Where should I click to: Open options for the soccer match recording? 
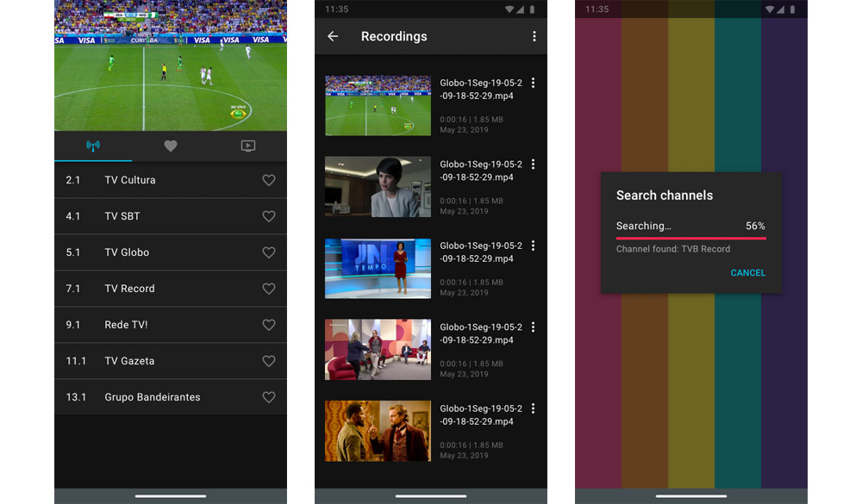(533, 83)
